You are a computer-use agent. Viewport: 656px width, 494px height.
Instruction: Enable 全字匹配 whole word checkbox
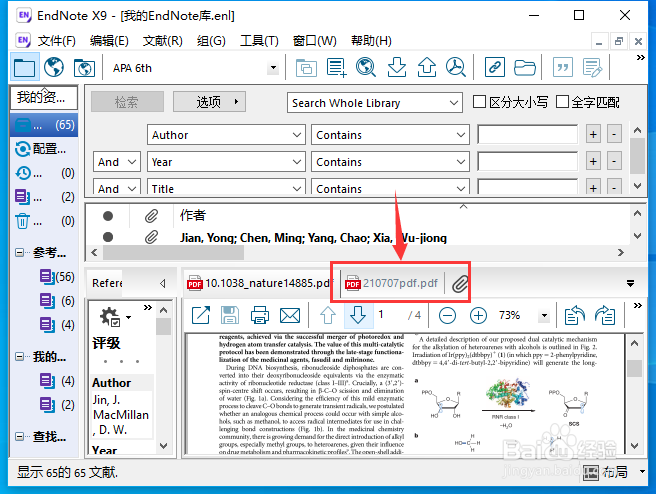click(562, 102)
